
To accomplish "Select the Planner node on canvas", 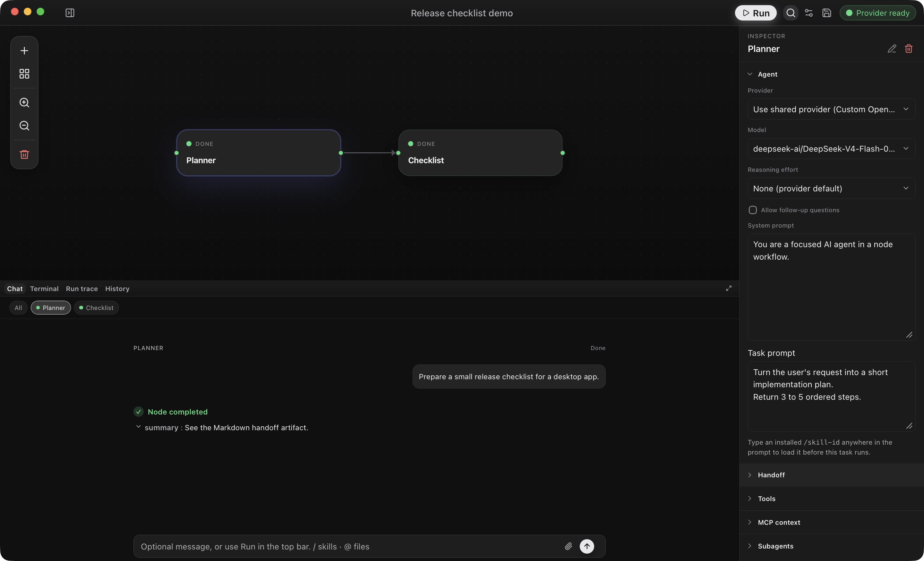I will (x=259, y=153).
